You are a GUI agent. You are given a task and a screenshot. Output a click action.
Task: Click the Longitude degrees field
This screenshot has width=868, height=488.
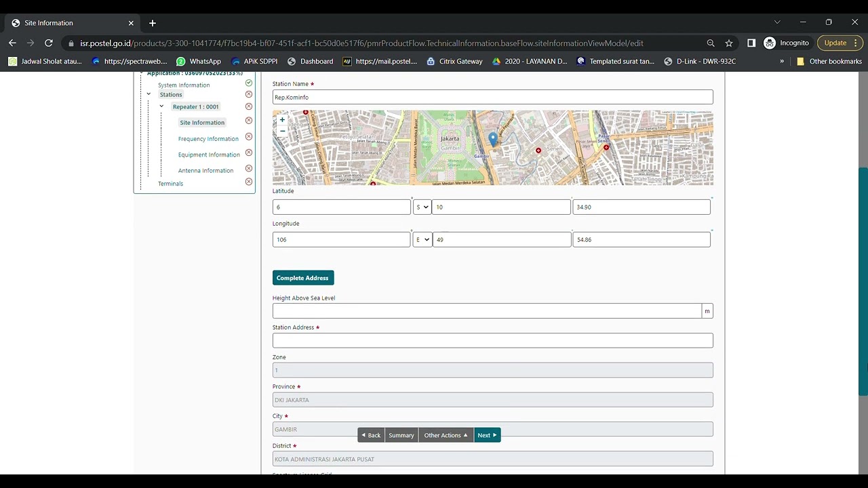click(341, 239)
